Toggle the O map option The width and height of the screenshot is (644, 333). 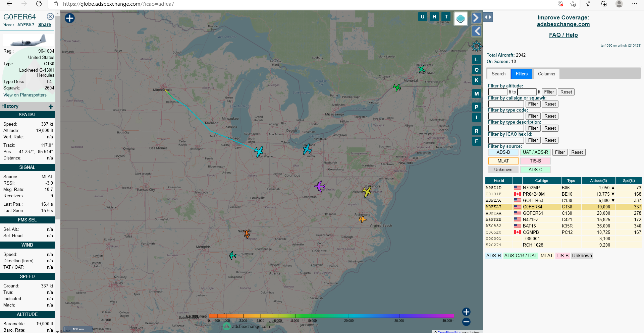click(x=477, y=70)
